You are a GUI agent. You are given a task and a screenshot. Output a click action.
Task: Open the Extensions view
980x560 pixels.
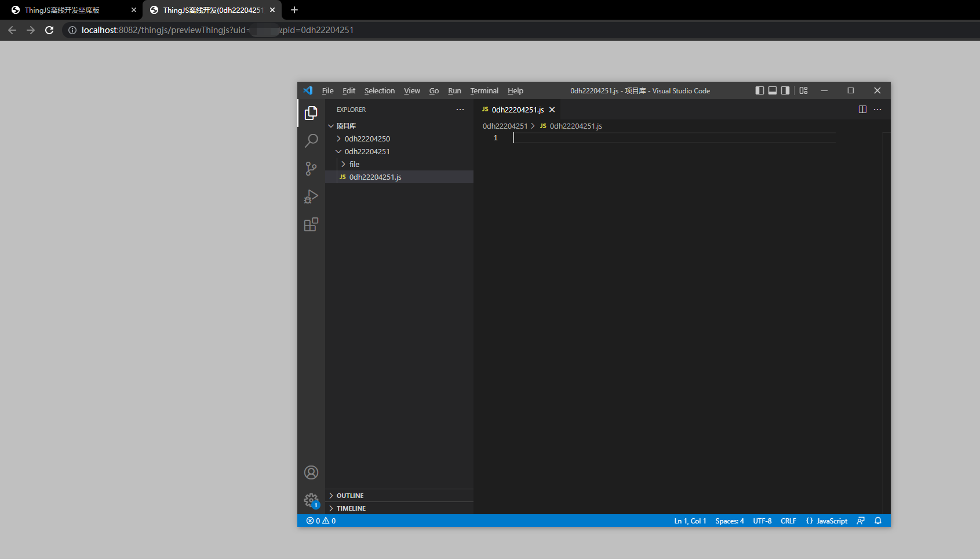[x=311, y=224]
